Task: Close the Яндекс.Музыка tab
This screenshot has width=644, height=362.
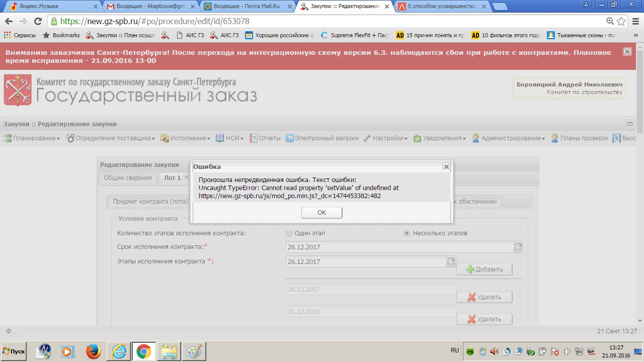Action: click(x=96, y=7)
